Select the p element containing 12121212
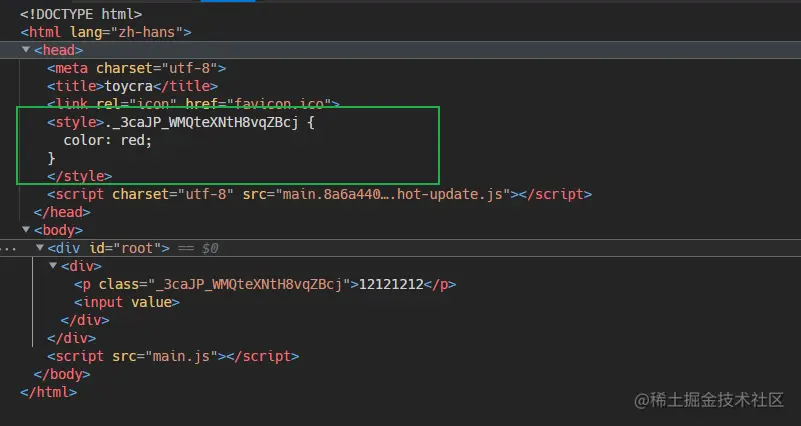The image size is (801, 426). pyautogui.click(x=265, y=284)
